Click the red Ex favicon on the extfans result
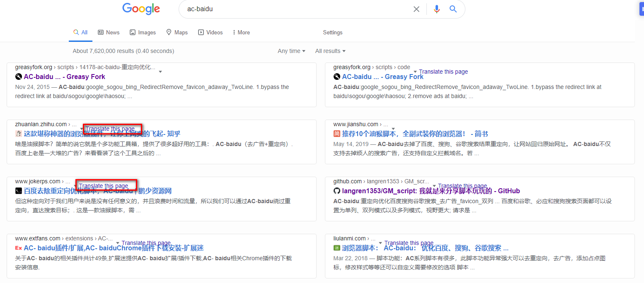 point(18,247)
